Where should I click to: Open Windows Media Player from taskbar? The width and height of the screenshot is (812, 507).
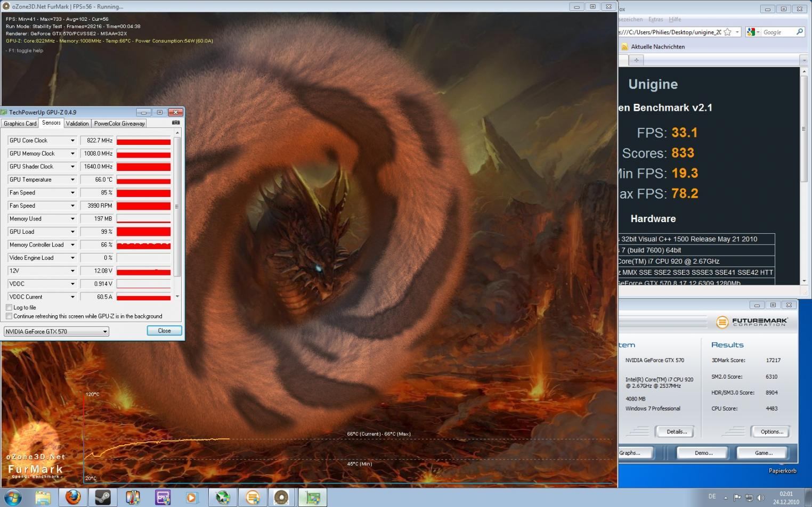coord(192,497)
